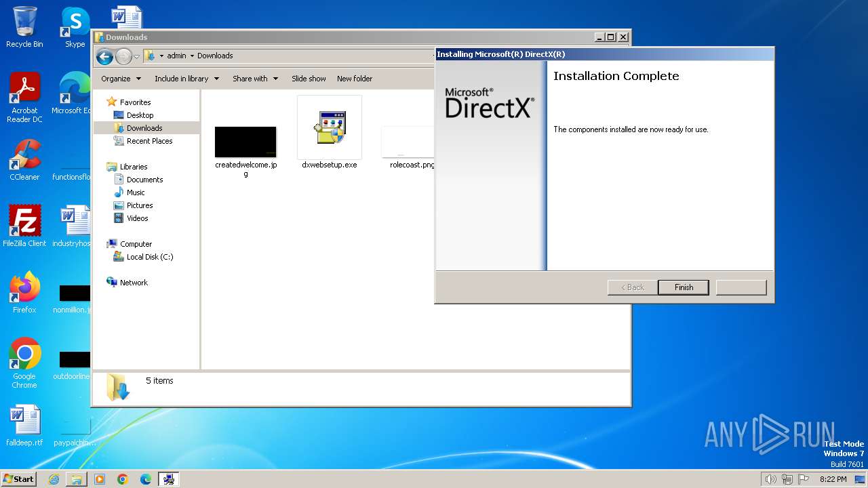This screenshot has width=868, height=488.
Task: Select the createdwelcome.jpg thumbnail
Action: 245,142
